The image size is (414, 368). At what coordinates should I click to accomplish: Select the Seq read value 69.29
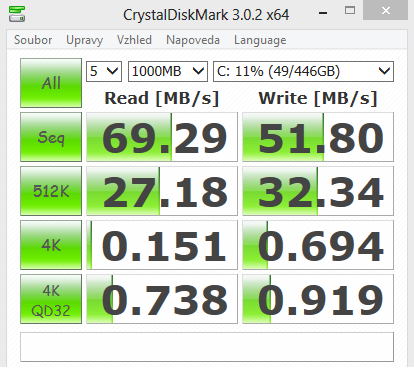162,137
